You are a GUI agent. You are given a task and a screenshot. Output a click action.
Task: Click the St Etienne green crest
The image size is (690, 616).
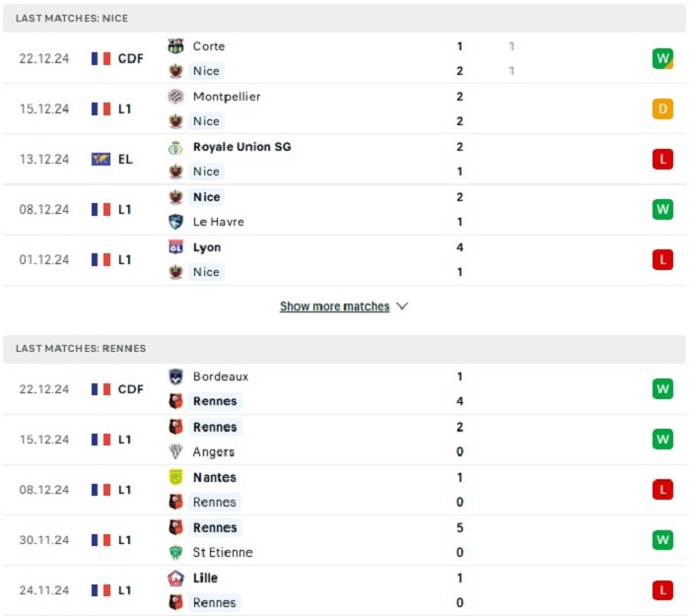pyautogui.click(x=176, y=552)
